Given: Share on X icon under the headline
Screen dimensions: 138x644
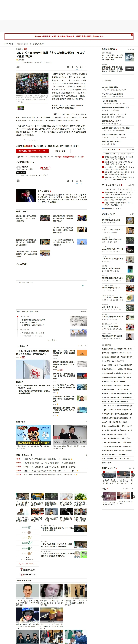Looking at the screenshot, I should [x=77, y=67].
